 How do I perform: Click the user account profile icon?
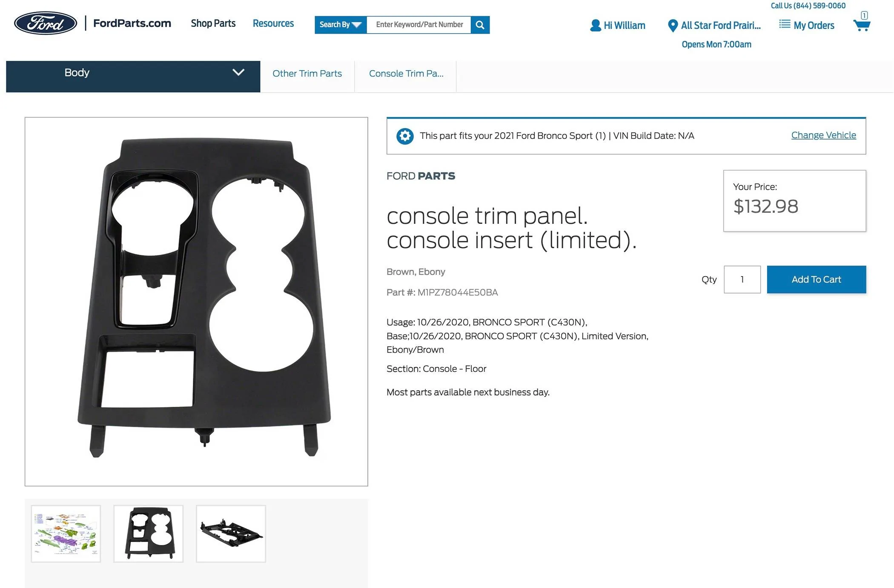595,26
